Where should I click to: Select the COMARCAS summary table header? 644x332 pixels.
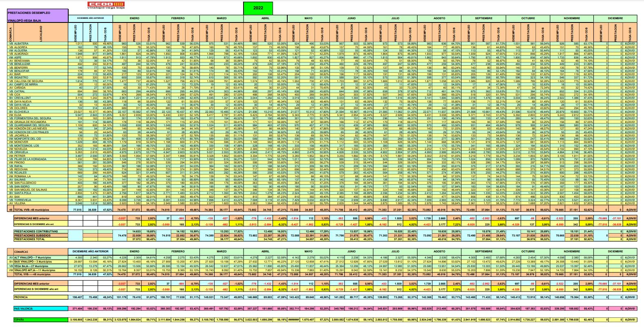pyautogui.click(x=22, y=252)
